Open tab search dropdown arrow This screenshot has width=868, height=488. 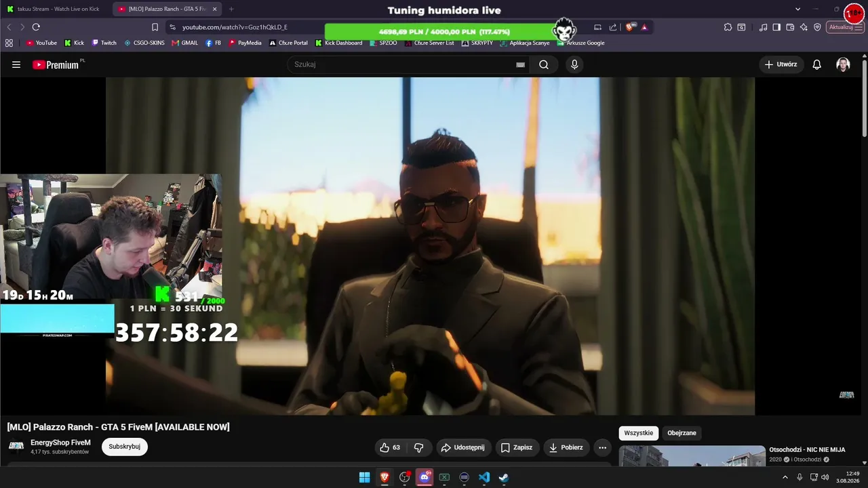(x=798, y=9)
